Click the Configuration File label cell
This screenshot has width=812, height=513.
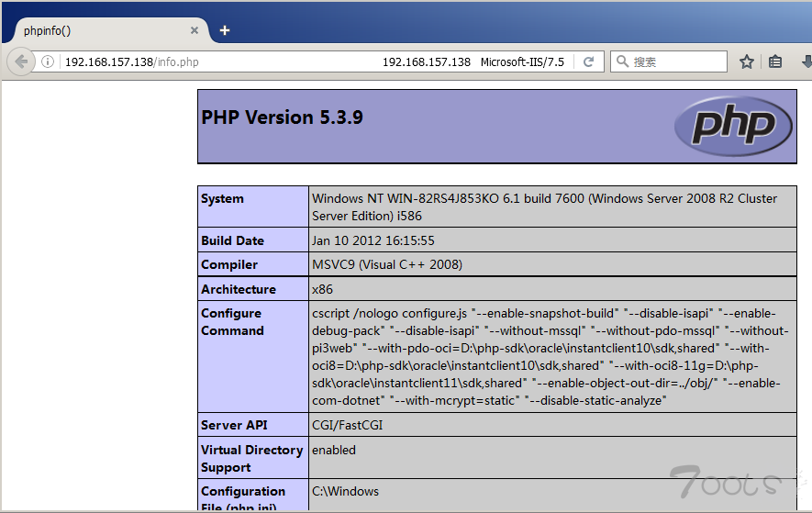(x=252, y=496)
